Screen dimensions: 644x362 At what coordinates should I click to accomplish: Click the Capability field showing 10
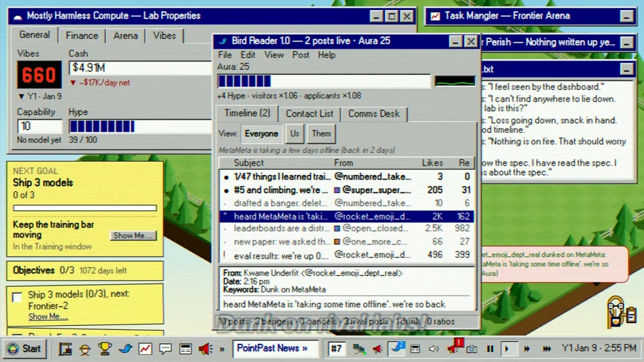click(x=40, y=127)
